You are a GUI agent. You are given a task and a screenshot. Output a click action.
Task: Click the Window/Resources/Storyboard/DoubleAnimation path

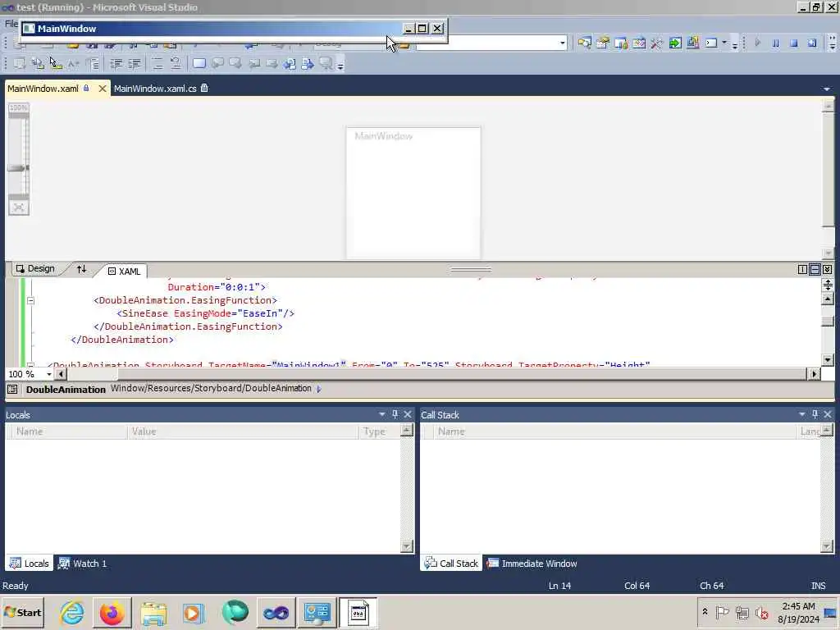coord(211,388)
